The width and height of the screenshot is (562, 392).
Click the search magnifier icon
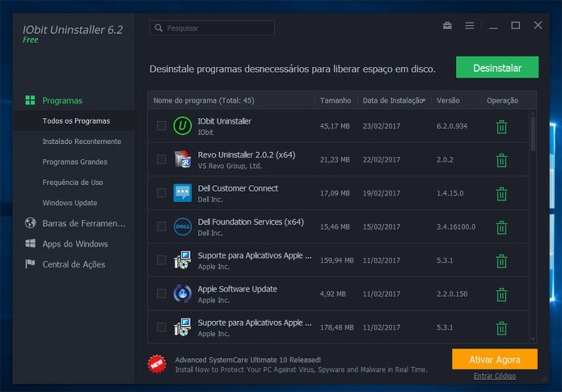point(159,28)
